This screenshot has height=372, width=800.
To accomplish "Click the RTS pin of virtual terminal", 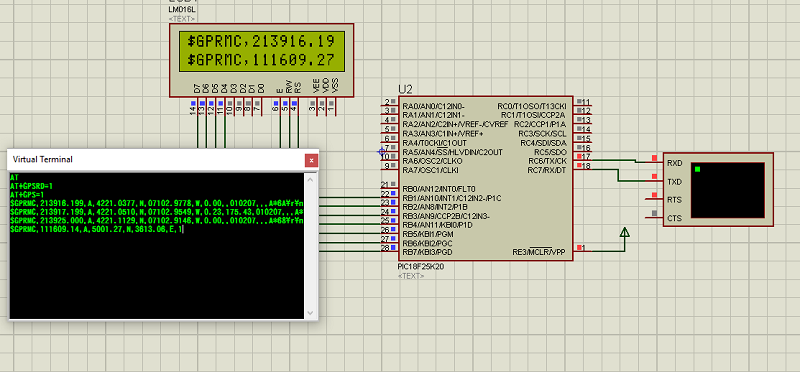I will click(674, 200).
